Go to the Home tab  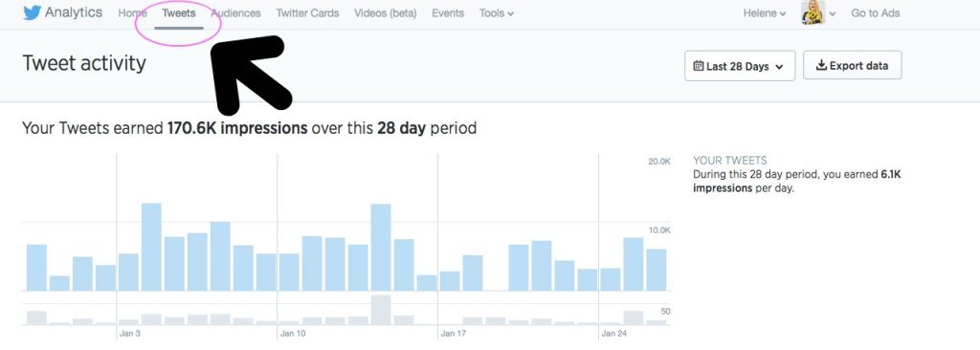pyautogui.click(x=132, y=13)
